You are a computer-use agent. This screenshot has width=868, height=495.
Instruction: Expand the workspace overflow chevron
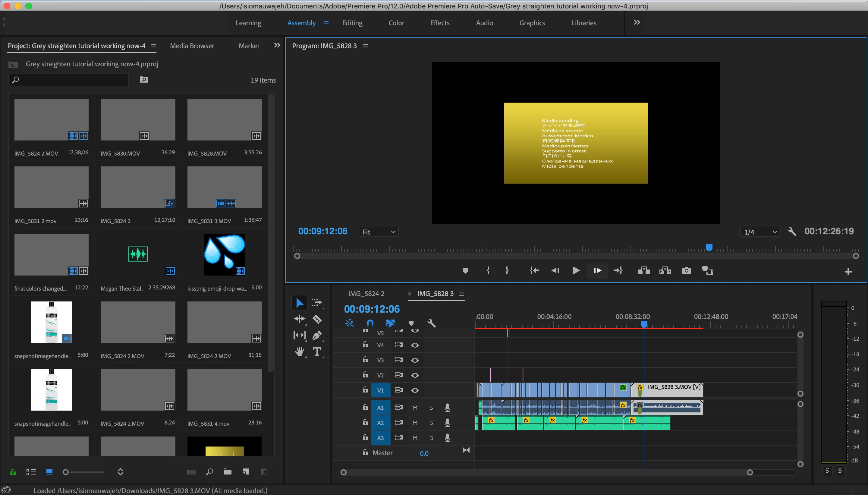637,22
